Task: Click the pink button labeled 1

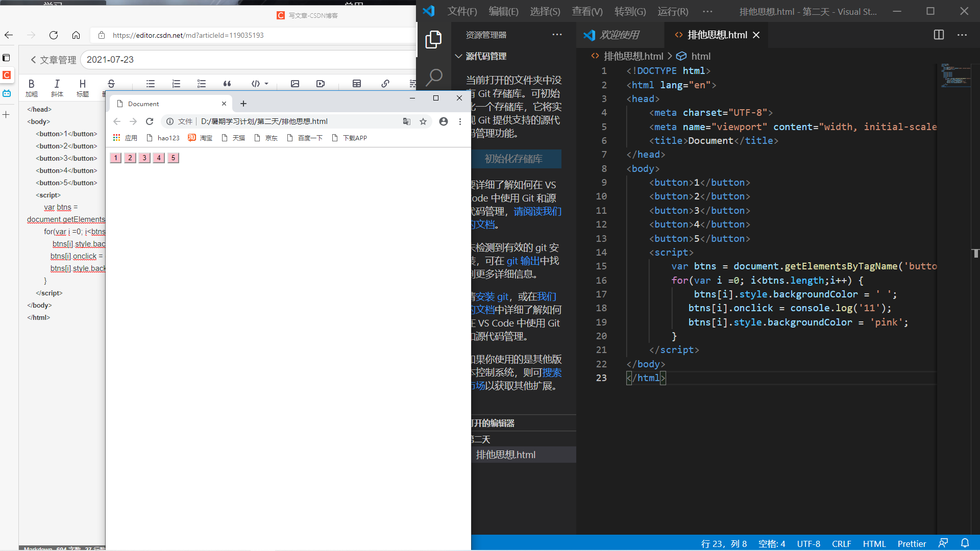Action: [x=116, y=158]
